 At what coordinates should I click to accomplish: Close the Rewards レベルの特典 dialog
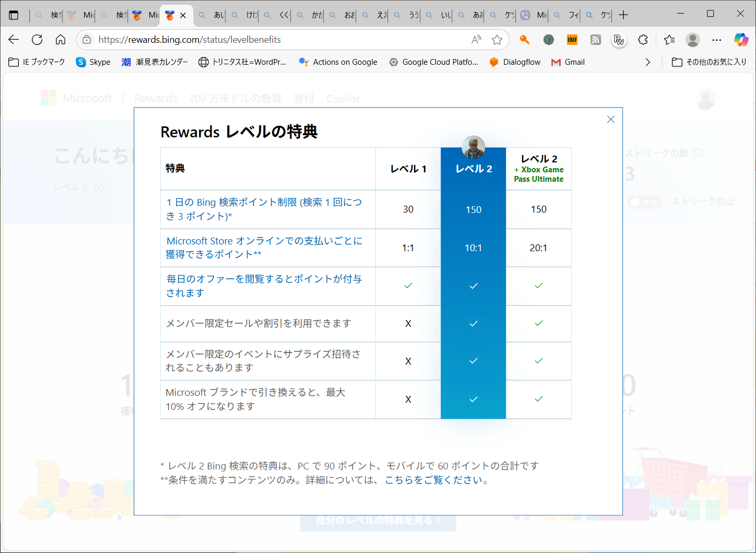pyautogui.click(x=610, y=120)
